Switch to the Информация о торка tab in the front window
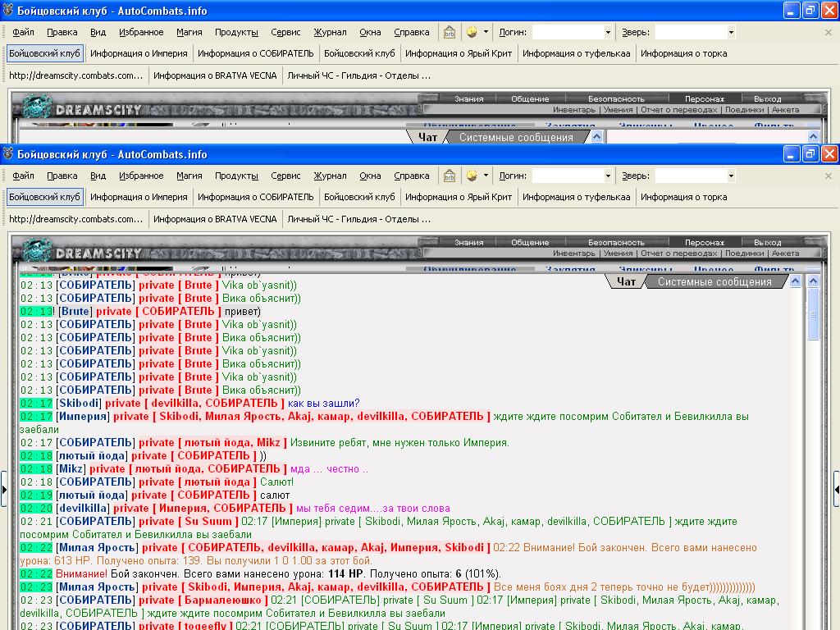 click(x=683, y=197)
